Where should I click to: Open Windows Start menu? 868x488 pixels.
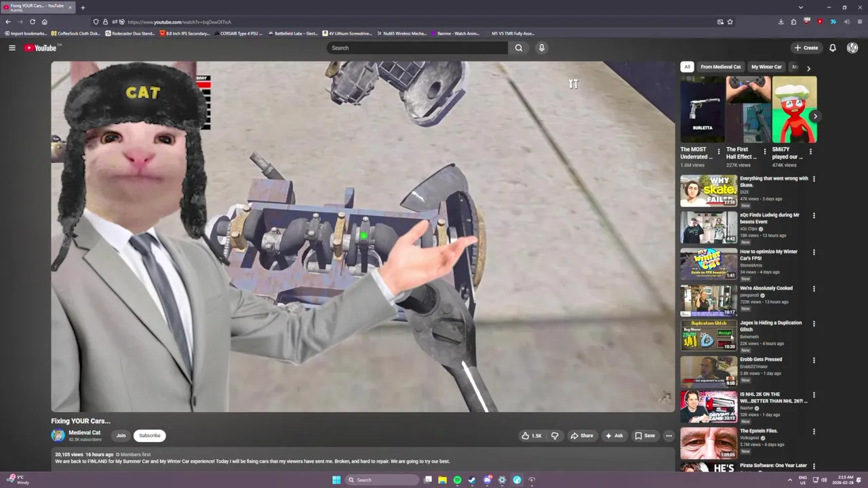point(336,480)
